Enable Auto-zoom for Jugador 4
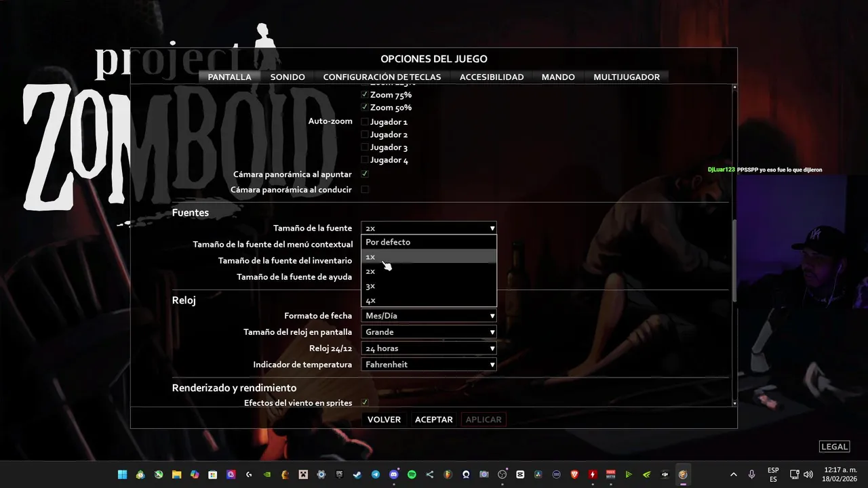The height and width of the screenshot is (488, 868). point(365,160)
